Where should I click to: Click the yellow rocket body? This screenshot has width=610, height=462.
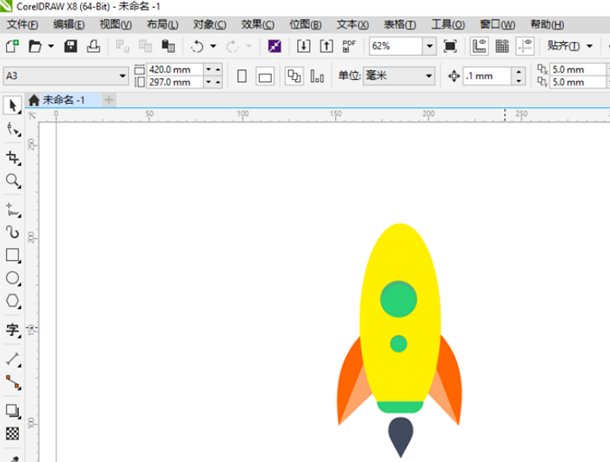tap(400, 260)
